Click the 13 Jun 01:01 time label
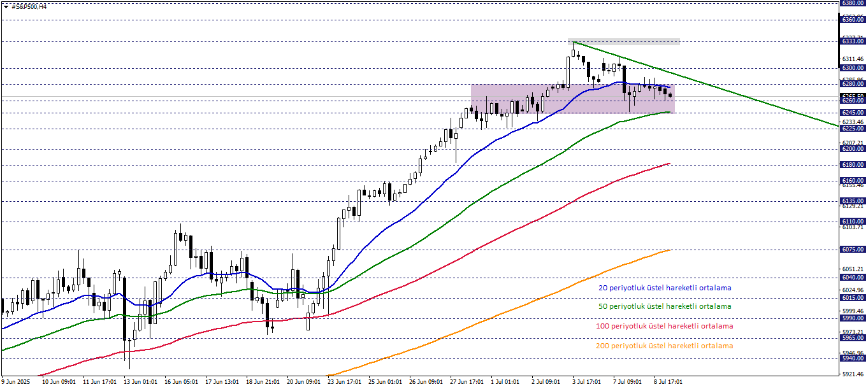The width and height of the screenshot is (868, 389). [140, 383]
